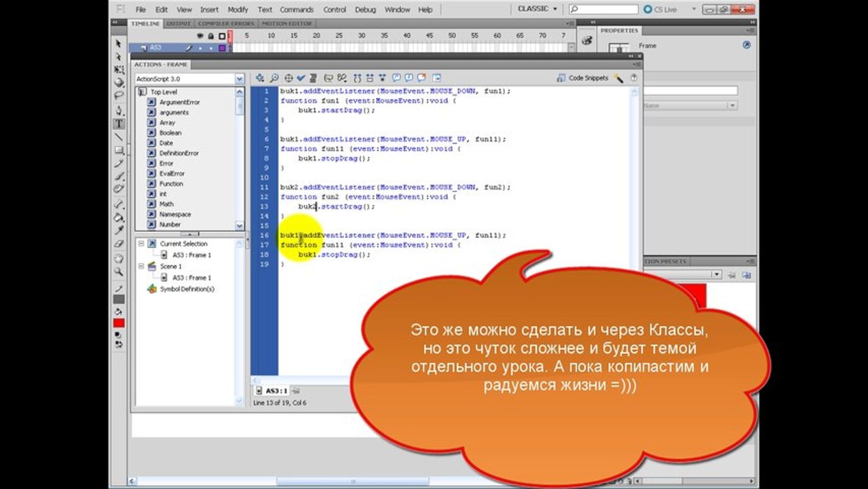868x489 pixels.
Task: Select the Pen tool
Action: (119, 111)
